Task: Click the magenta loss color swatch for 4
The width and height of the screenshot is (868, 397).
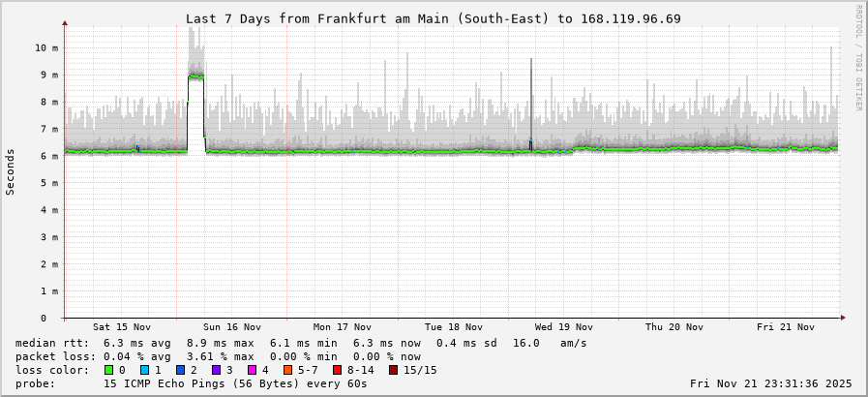Action: [253, 370]
